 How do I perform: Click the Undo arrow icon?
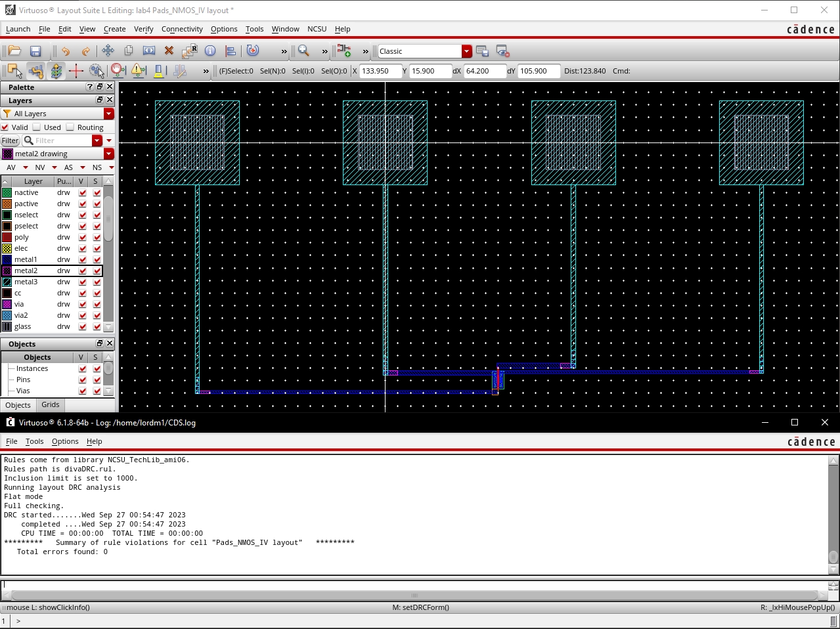click(x=66, y=51)
